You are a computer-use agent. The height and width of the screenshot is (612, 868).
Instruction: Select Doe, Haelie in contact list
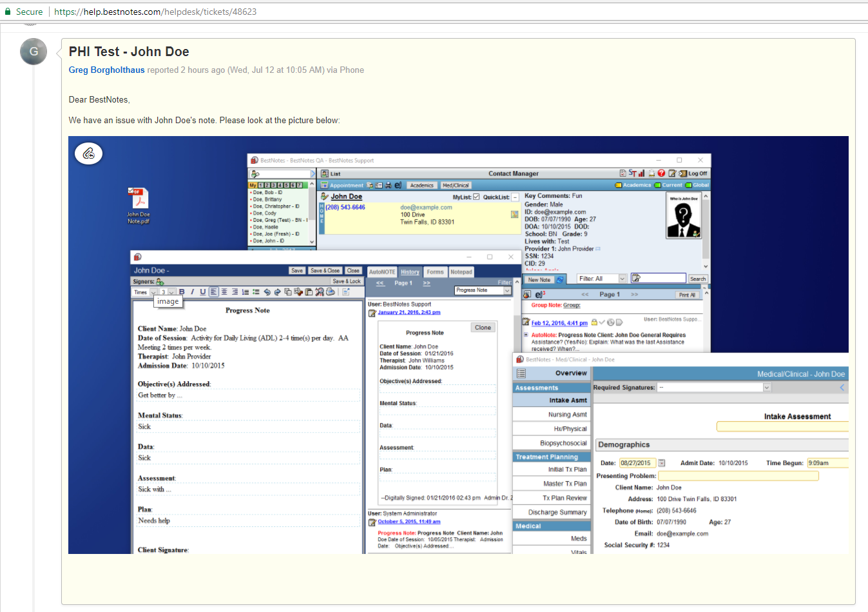point(265,227)
